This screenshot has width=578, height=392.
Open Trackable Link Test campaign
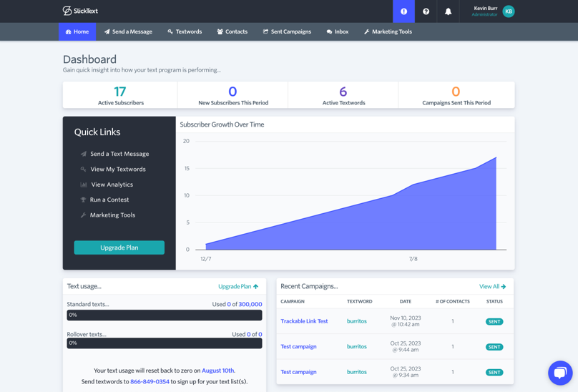[x=304, y=321]
